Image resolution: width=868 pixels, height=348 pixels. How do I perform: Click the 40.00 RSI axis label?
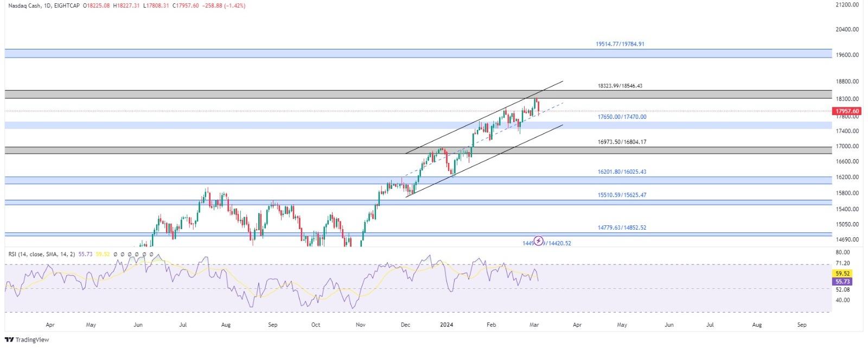coord(843,300)
